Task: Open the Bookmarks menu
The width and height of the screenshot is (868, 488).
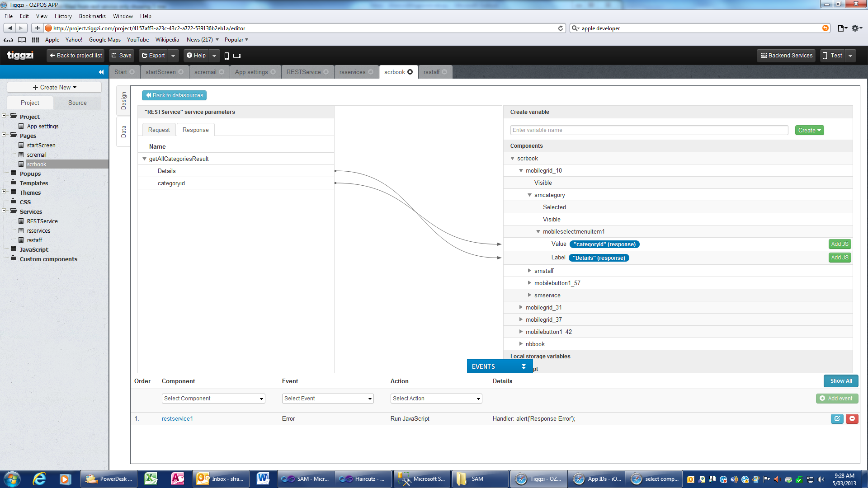Action: 92,16
